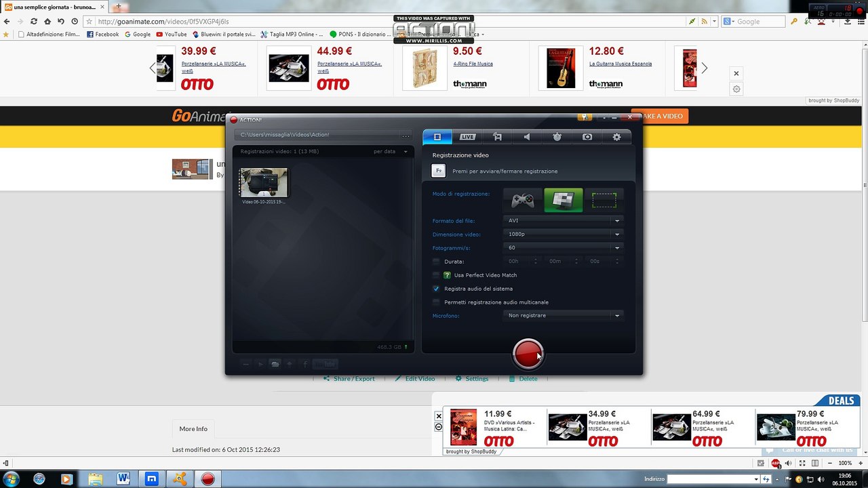This screenshot has height=488, width=868.
Task: Open the audio recording tab with speaker icon
Action: point(527,137)
